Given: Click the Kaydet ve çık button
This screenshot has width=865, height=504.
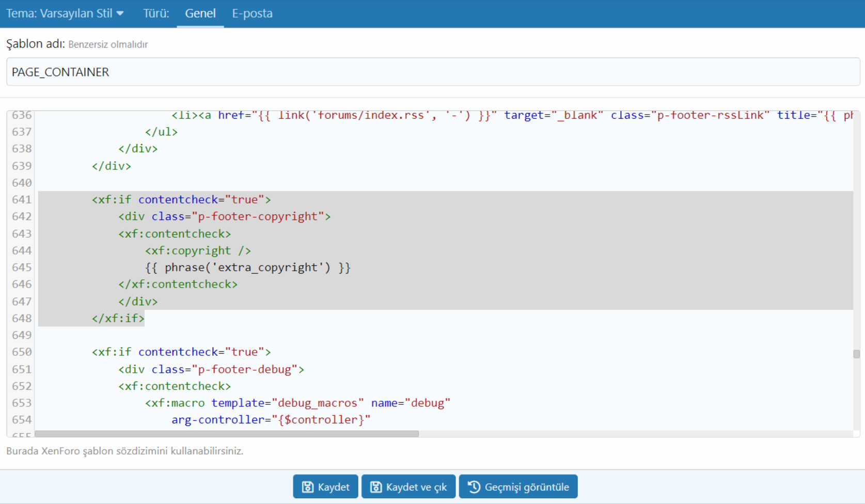Looking at the screenshot, I should point(408,486).
